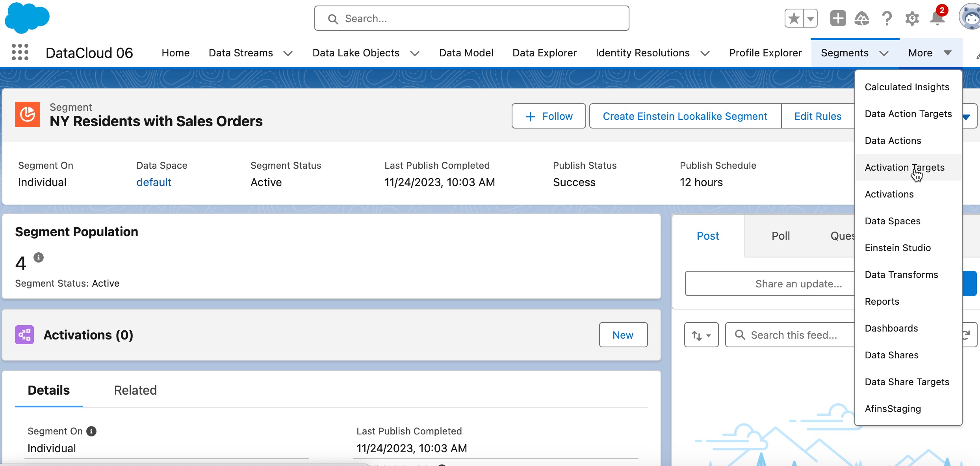This screenshot has height=466, width=980.
Task: Select Data Spaces menu item
Action: [x=908, y=221]
